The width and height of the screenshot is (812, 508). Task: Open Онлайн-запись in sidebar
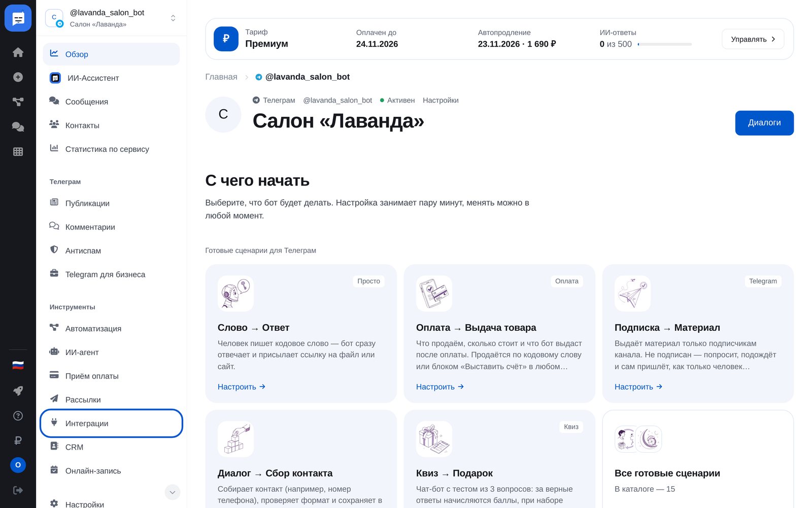pyautogui.click(x=111, y=471)
